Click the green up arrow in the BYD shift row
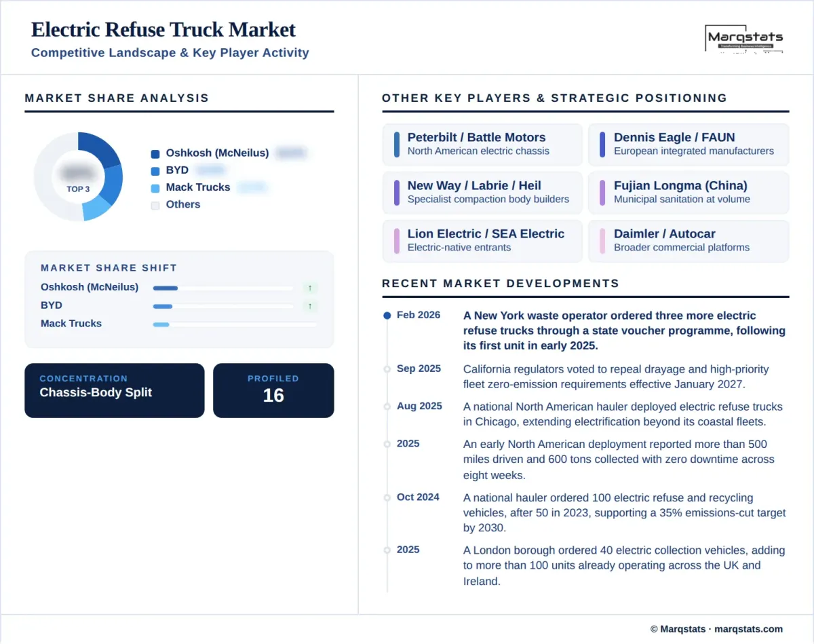The image size is (814, 644). pyautogui.click(x=310, y=306)
